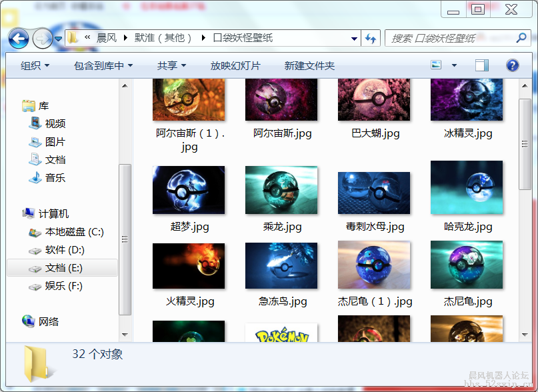The image size is (538, 392).
Task: Open the 共享 menu
Action: pos(171,65)
